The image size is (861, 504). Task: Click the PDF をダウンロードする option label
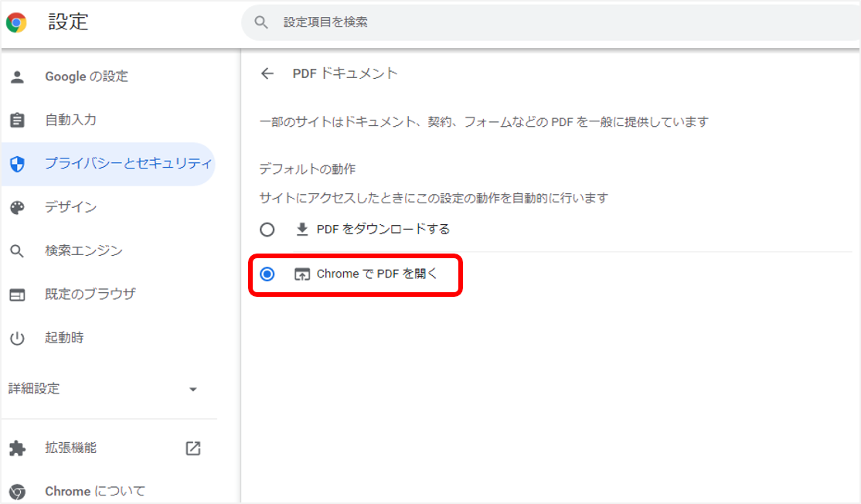click(x=383, y=229)
